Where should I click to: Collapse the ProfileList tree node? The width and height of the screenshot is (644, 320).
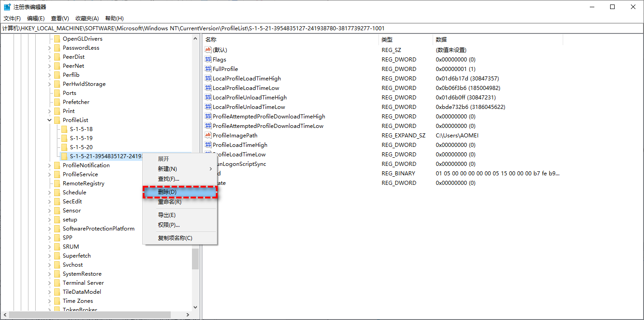pyautogui.click(x=50, y=120)
